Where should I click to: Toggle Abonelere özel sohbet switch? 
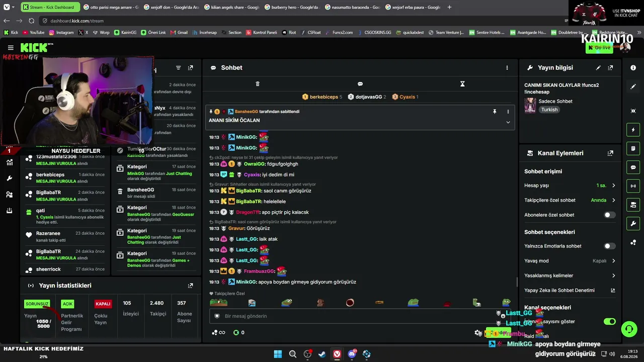click(609, 215)
